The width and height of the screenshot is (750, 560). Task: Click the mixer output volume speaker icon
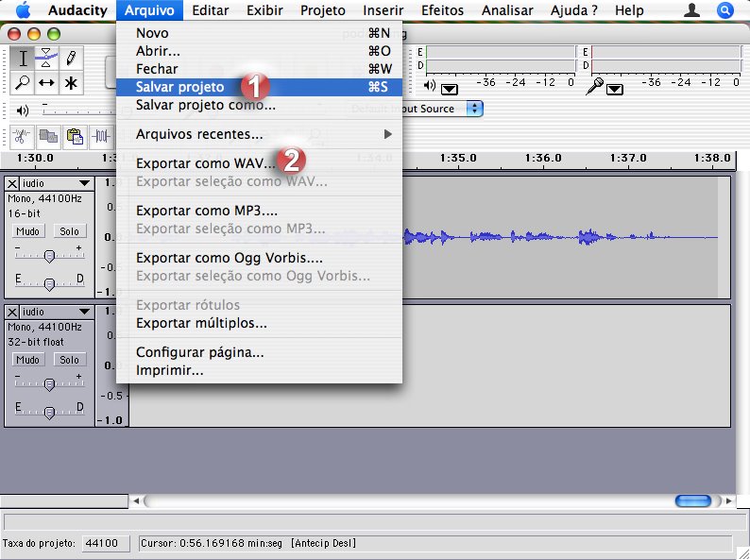point(23,110)
